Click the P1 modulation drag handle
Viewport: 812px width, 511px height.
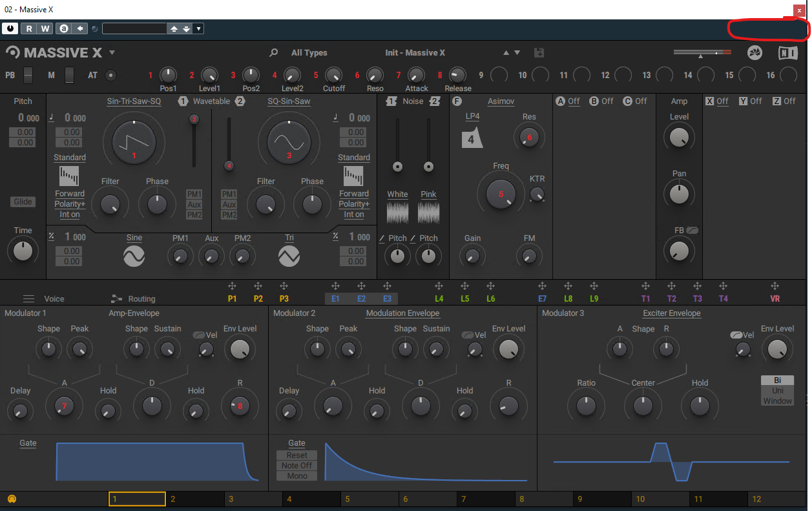[x=232, y=286]
